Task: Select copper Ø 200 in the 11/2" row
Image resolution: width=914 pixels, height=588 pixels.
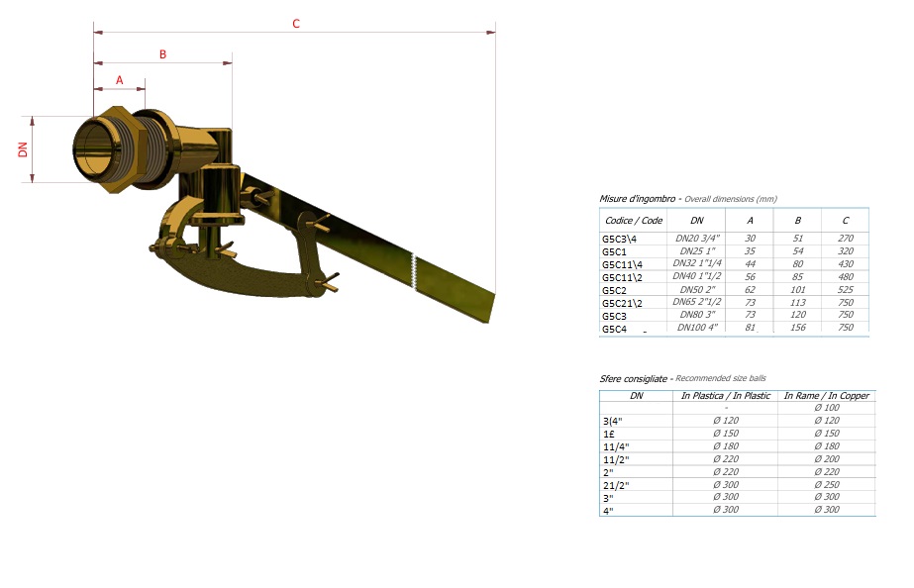Action: click(x=827, y=459)
